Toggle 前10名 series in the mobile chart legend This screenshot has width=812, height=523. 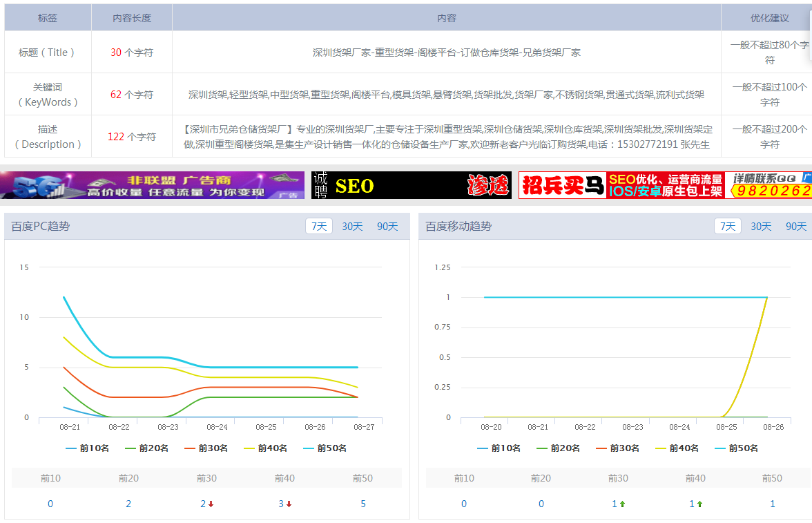click(499, 448)
